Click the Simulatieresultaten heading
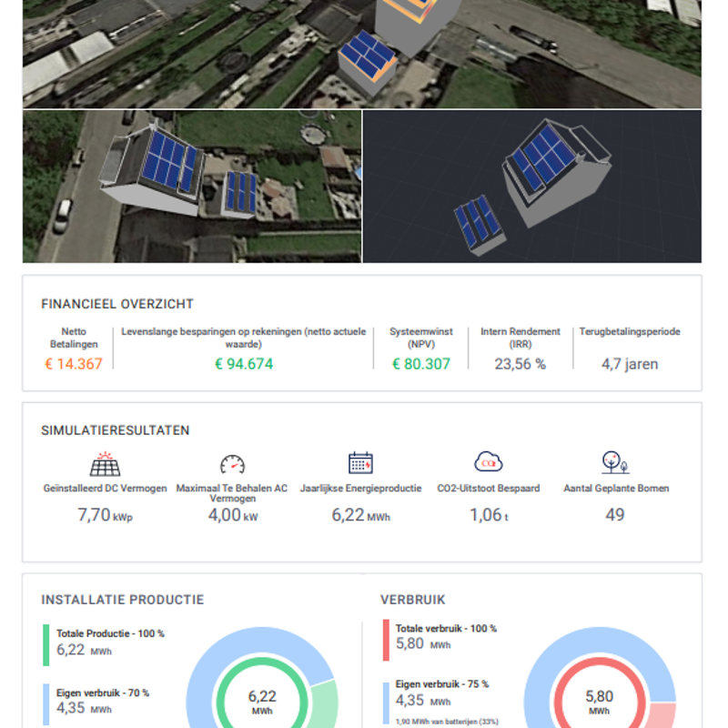Viewport: 728px width, 728px height. click(x=116, y=430)
